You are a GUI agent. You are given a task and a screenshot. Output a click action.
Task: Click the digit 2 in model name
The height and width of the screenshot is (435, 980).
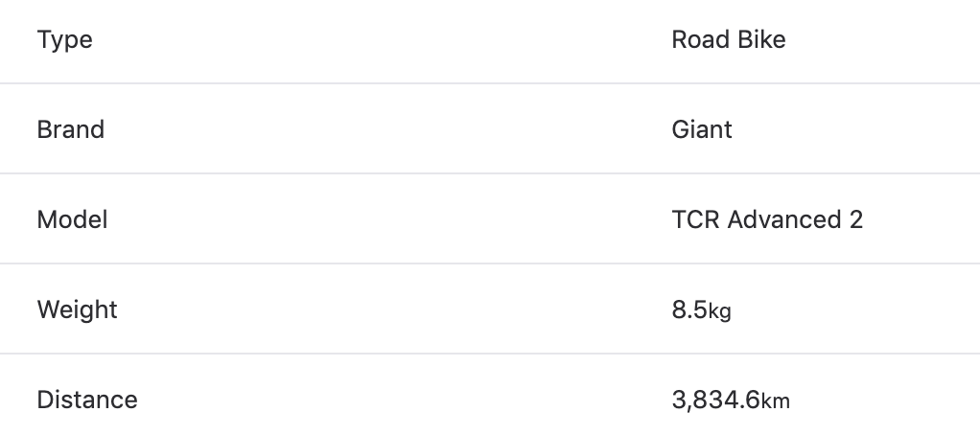[x=856, y=219]
